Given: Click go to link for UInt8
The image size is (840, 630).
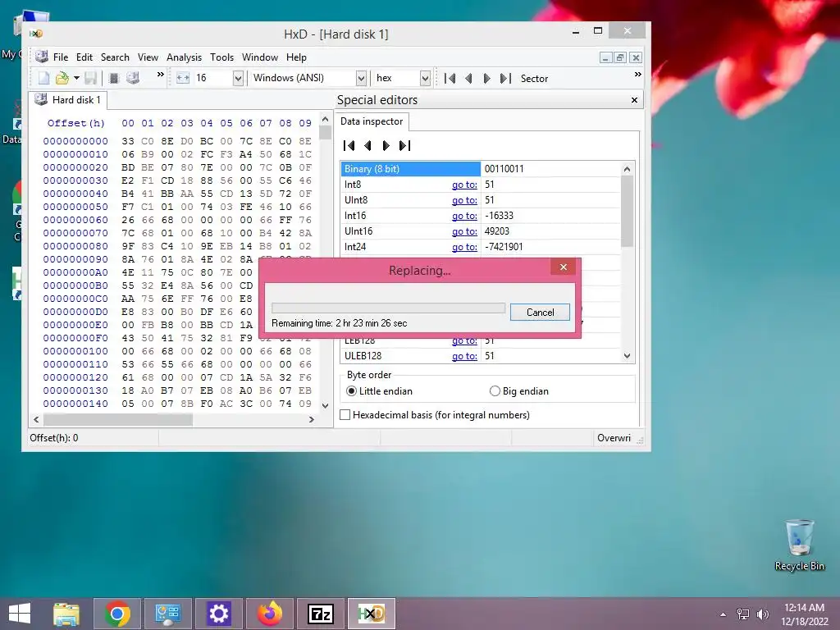Looking at the screenshot, I should 464,200.
